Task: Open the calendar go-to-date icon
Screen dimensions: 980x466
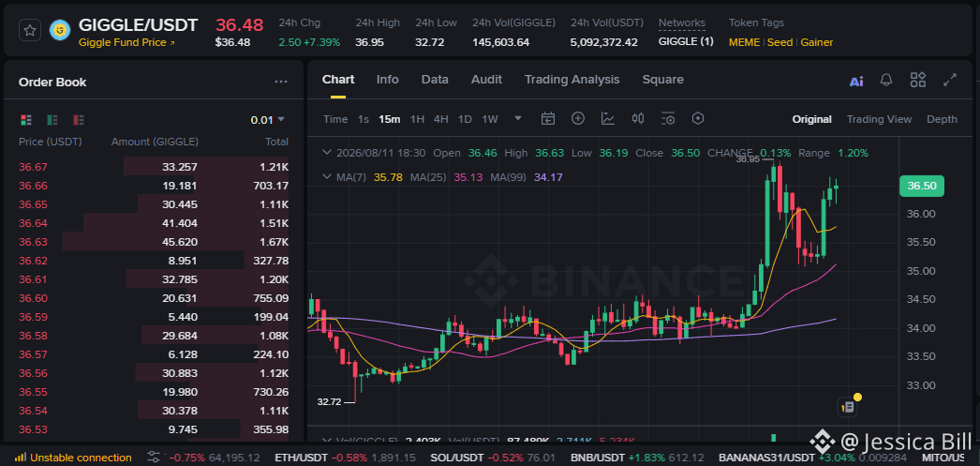Action: pyautogui.click(x=548, y=118)
